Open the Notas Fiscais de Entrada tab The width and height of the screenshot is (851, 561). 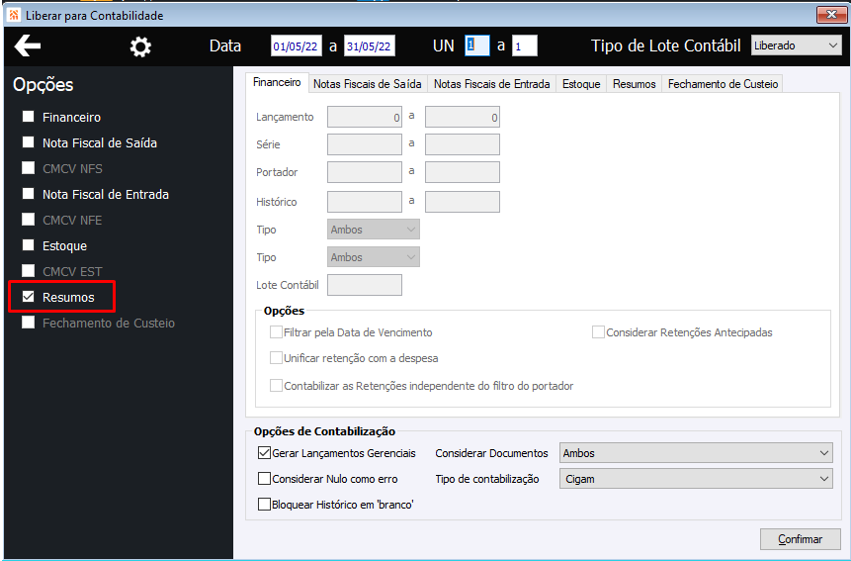(x=492, y=84)
